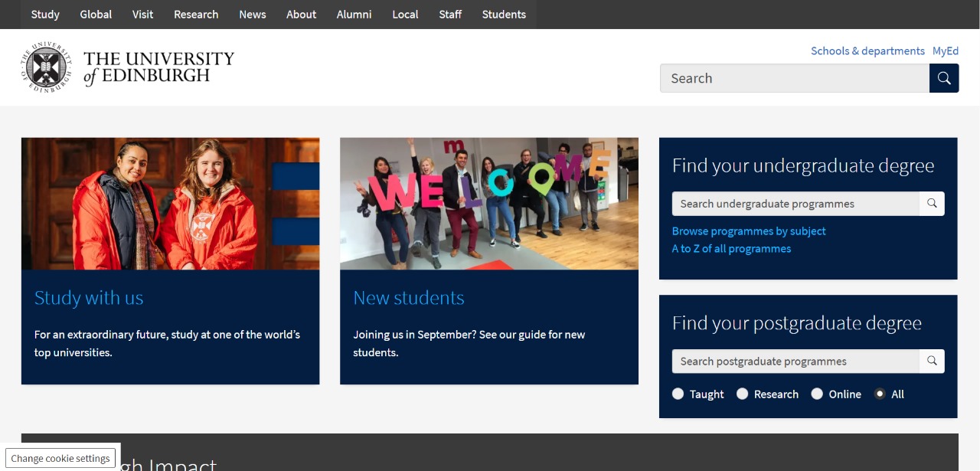This screenshot has height=471, width=980.
Task: Click the two students in red jackets photo
Action: [x=170, y=204]
